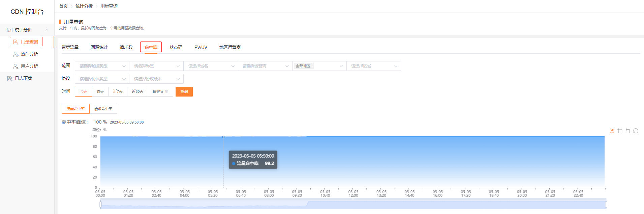Click the 日志下载 sidebar icon

(10, 78)
